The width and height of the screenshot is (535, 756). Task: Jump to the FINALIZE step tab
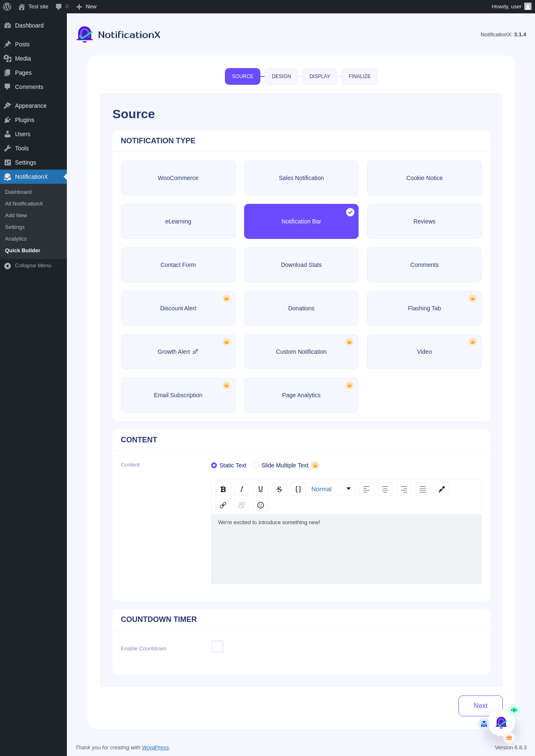point(359,76)
